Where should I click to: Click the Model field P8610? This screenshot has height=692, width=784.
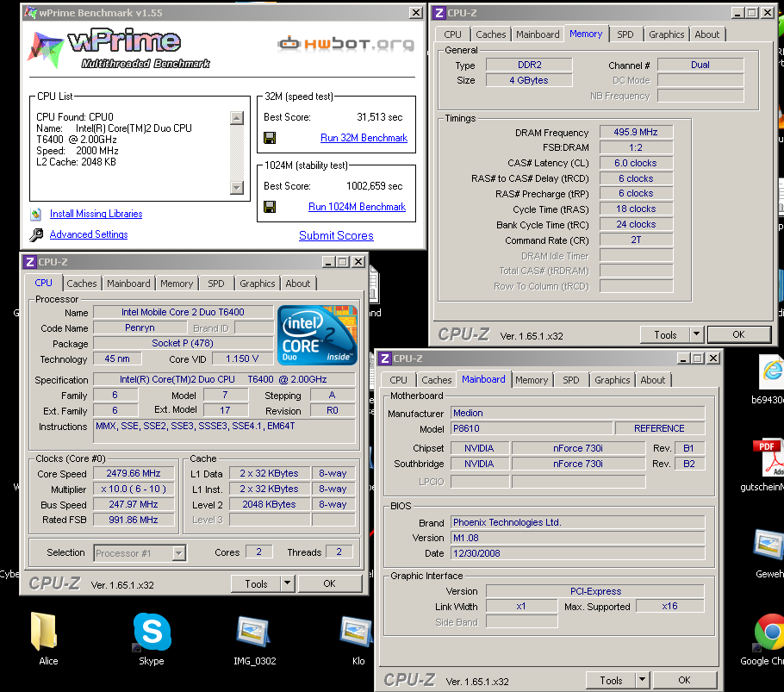[532, 428]
